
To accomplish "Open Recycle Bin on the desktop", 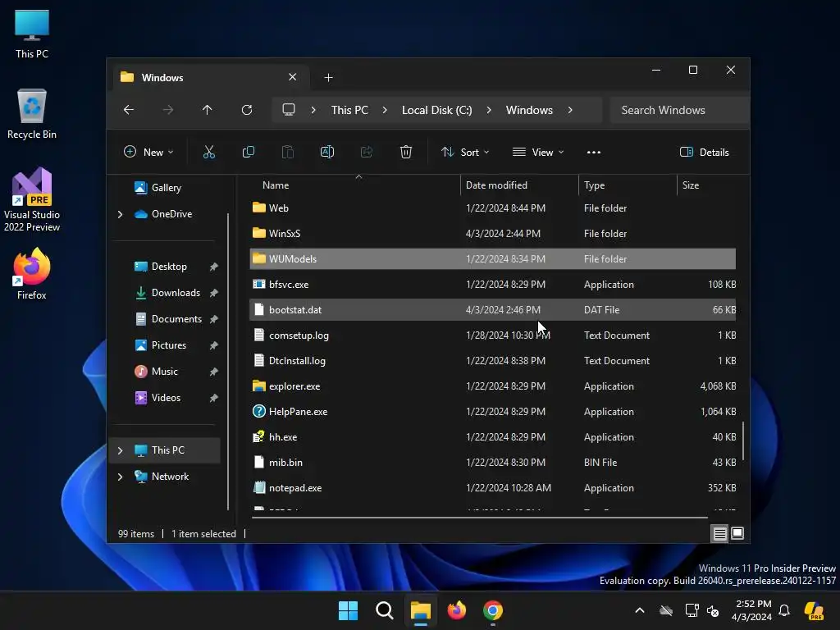I will (32, 114).
